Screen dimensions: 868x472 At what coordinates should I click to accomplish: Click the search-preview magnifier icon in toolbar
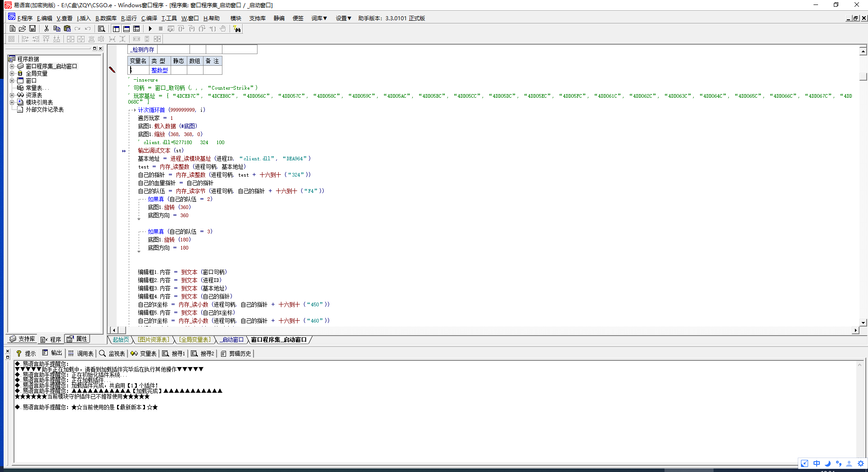click(x=102, y=28)
